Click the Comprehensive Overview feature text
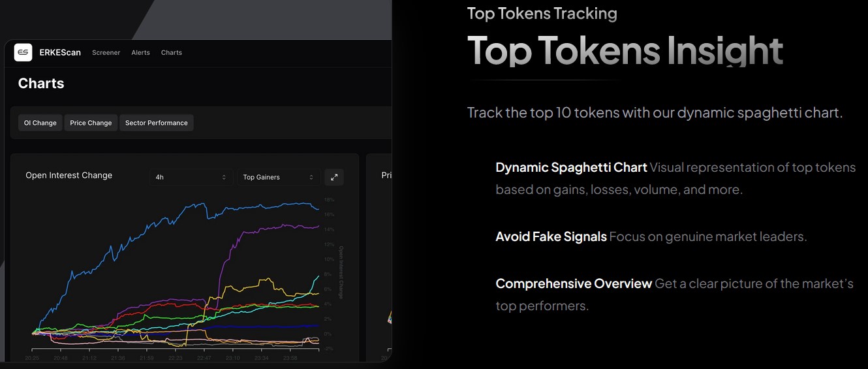868x369 pixels. click(574, 283)
